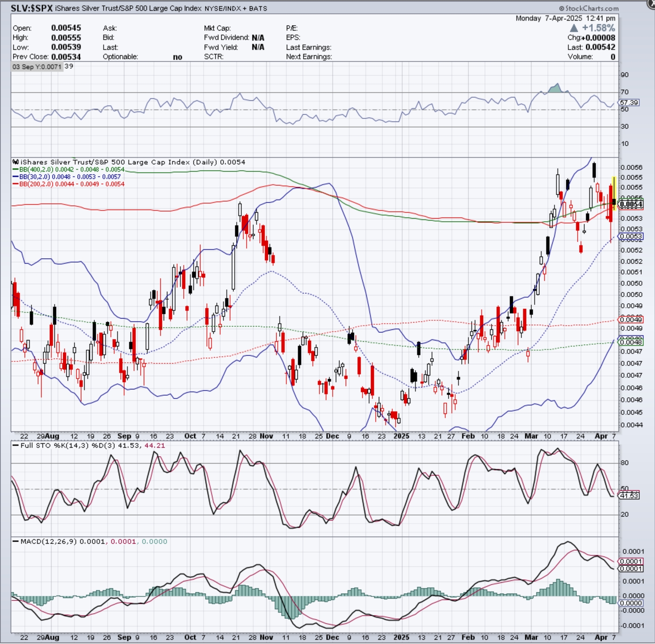
Task: Click the 'Next Earnings:' label
Action: (309, 57)
